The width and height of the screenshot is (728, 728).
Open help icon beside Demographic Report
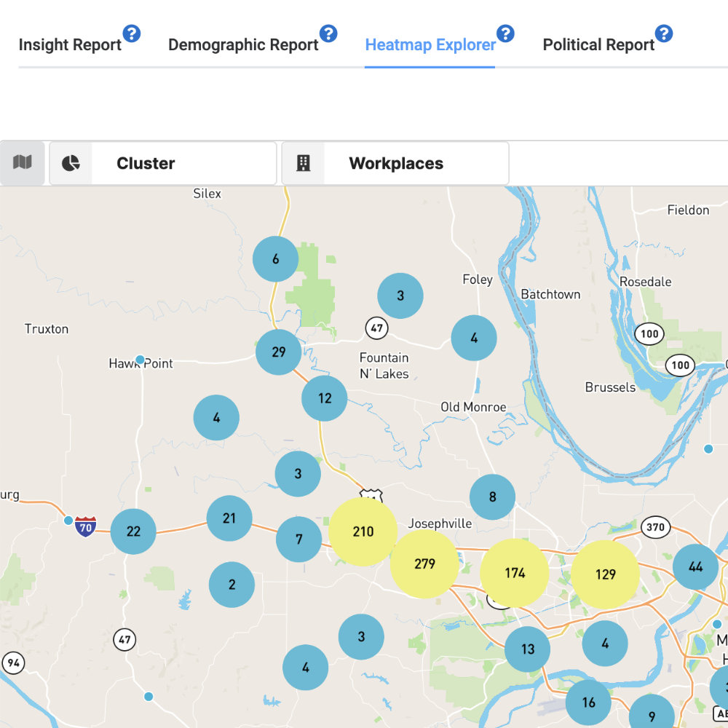point(328,33)
